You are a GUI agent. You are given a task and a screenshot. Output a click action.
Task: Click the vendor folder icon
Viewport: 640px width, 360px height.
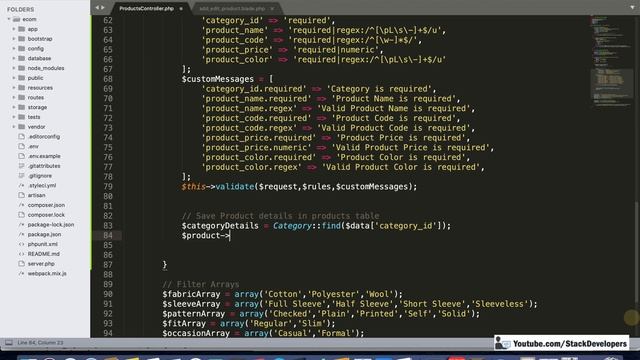pos(22,127)
